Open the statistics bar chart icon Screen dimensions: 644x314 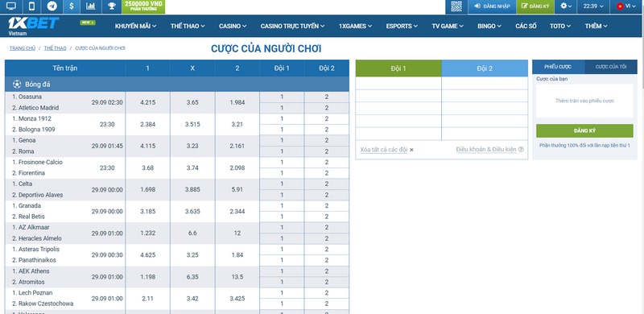(91, 6)
